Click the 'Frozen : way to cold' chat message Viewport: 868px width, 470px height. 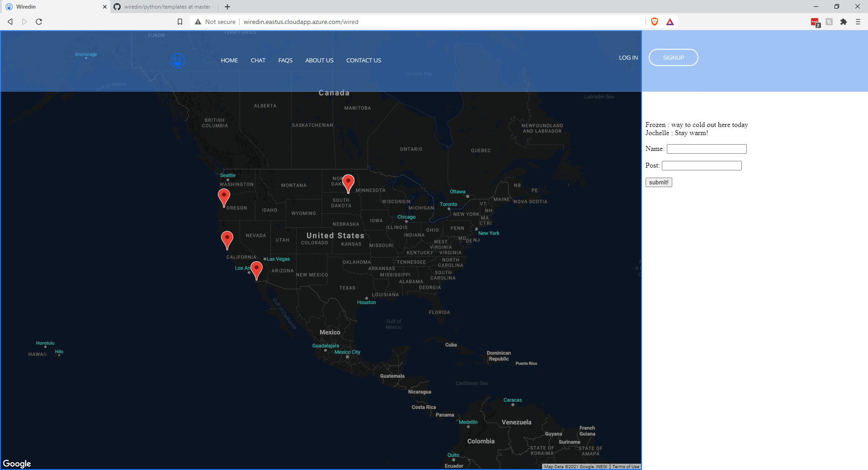[697, 125]
